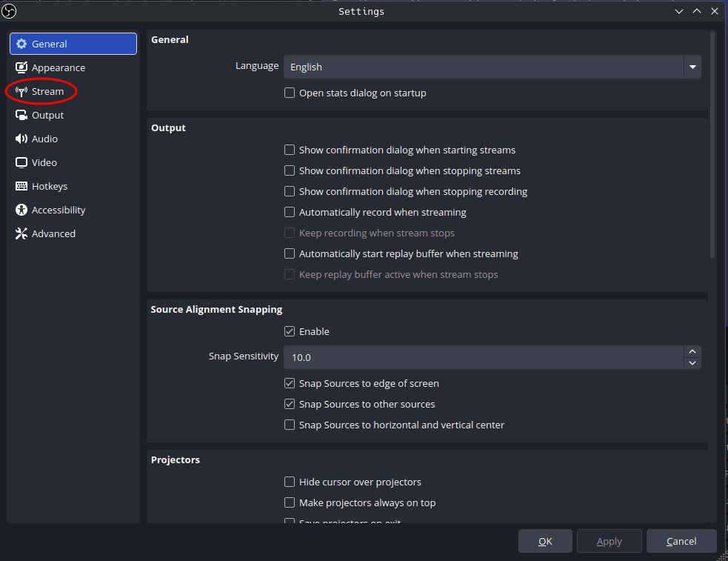Click the Video monitor icon
This screenshot has width=728, height=561.
21,162
